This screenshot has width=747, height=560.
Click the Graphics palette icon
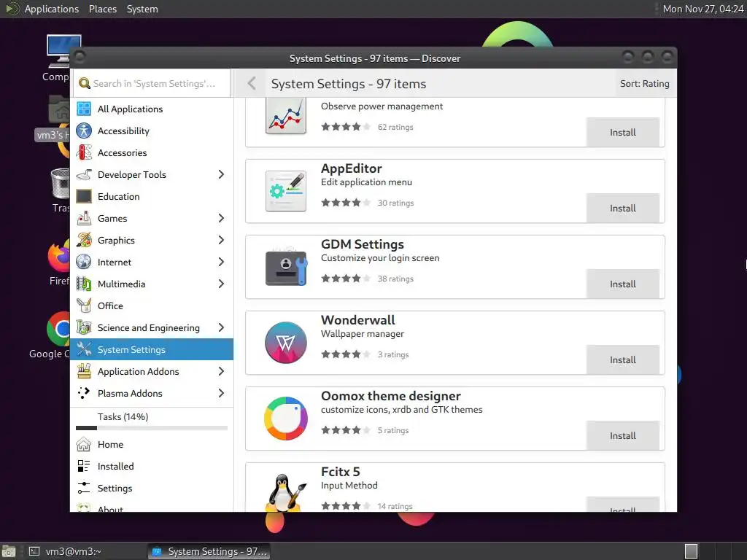click(84, 240)
